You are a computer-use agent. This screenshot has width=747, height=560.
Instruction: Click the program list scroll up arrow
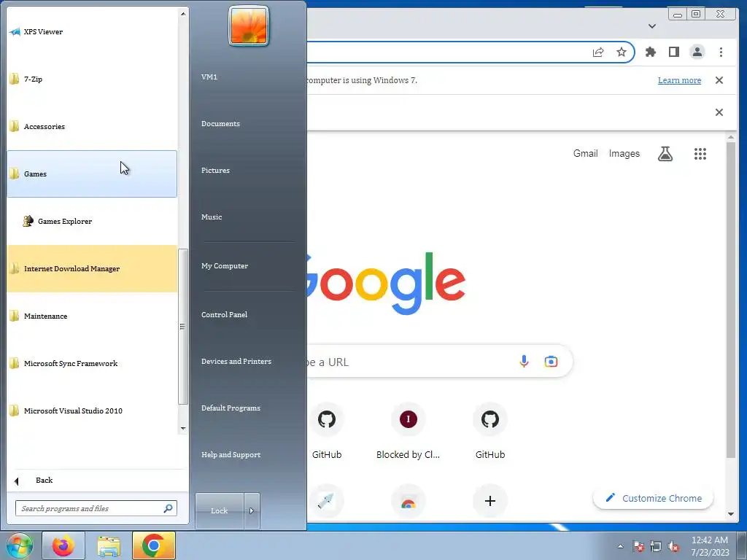[x=183, y=14]
